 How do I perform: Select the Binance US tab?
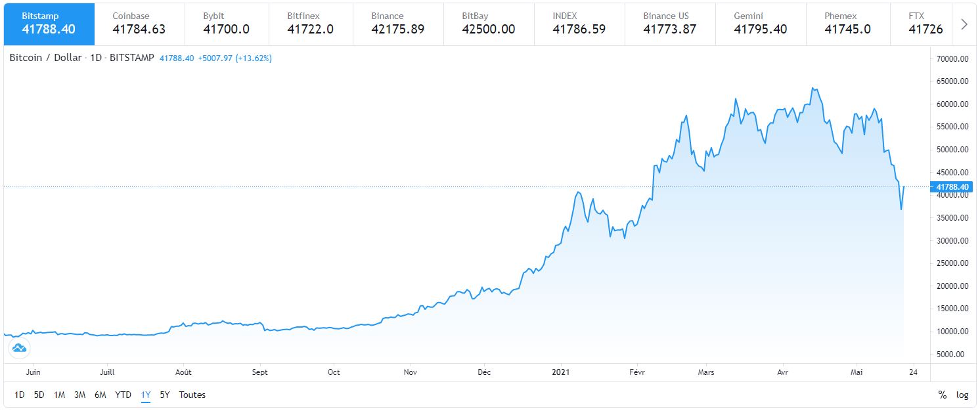(x=669, y=23)
